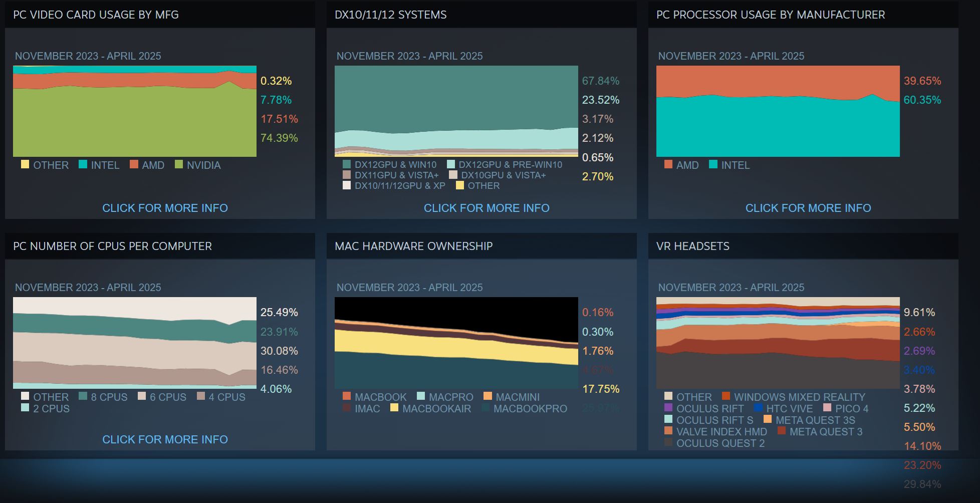Viewport: 980px width, 503px height.
Task: Open more info for Number of CPUs per Computer
Action: pyautogui.click(x=165, y=439)
